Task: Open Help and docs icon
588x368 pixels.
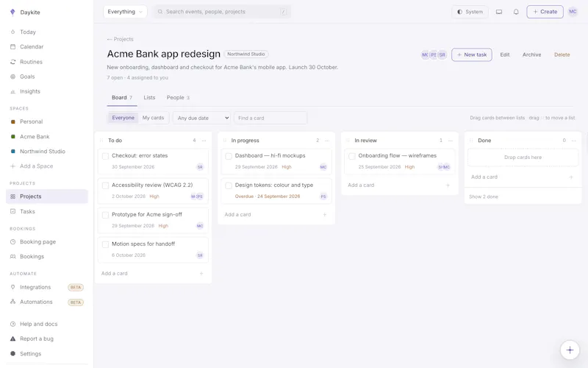Action: tap(12, 324)
